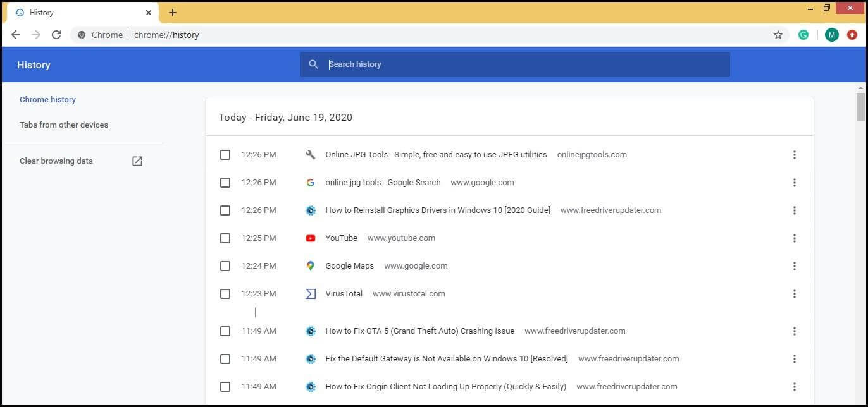Open Clear browsing data
Viewport: 868px width, 407px height.
56,161
